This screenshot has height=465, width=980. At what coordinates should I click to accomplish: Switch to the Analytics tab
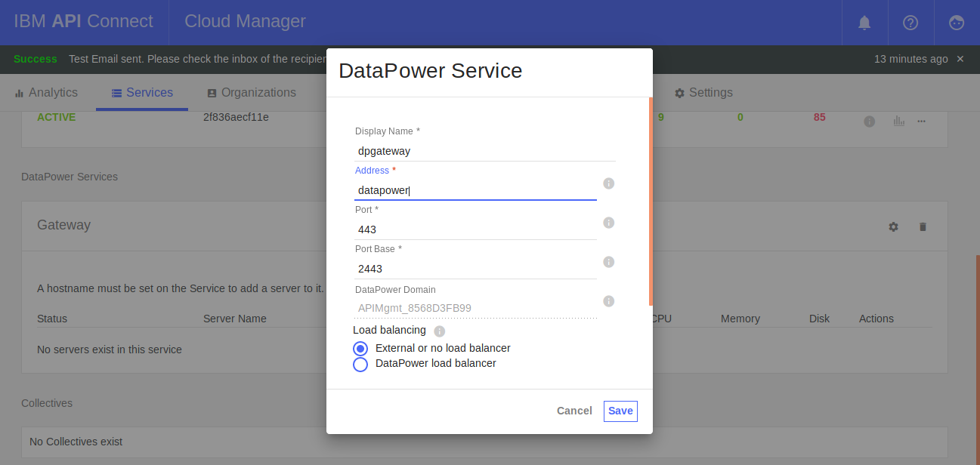click(46, 93)
